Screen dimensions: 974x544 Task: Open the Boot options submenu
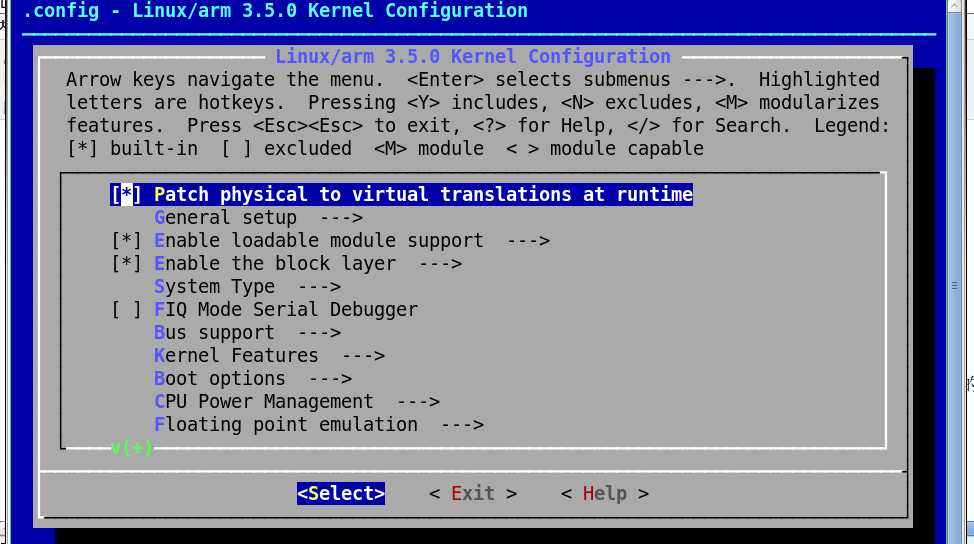point(253,378)
